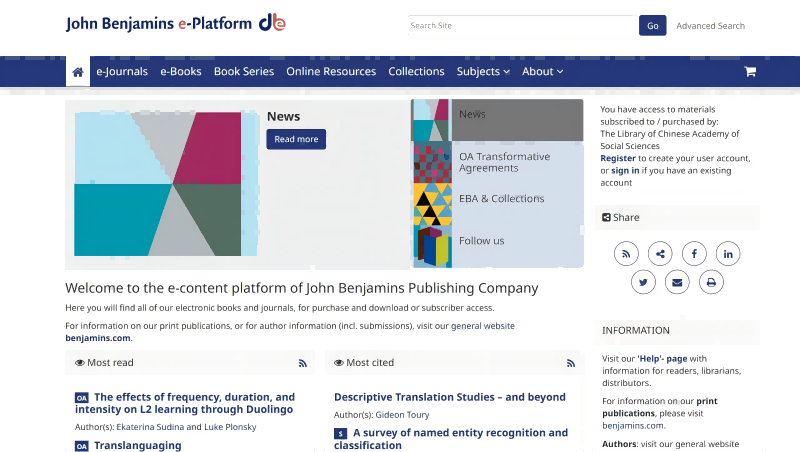
Task: Select the OA Transformative Agreements slide
Action: pyautogui.click(x=504, y=162)
